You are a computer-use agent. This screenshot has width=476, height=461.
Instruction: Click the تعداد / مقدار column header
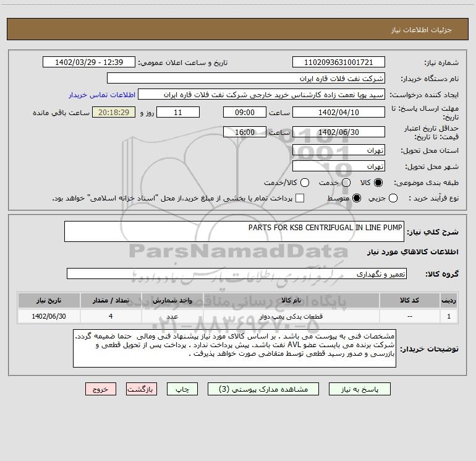[x=111, y=301]
